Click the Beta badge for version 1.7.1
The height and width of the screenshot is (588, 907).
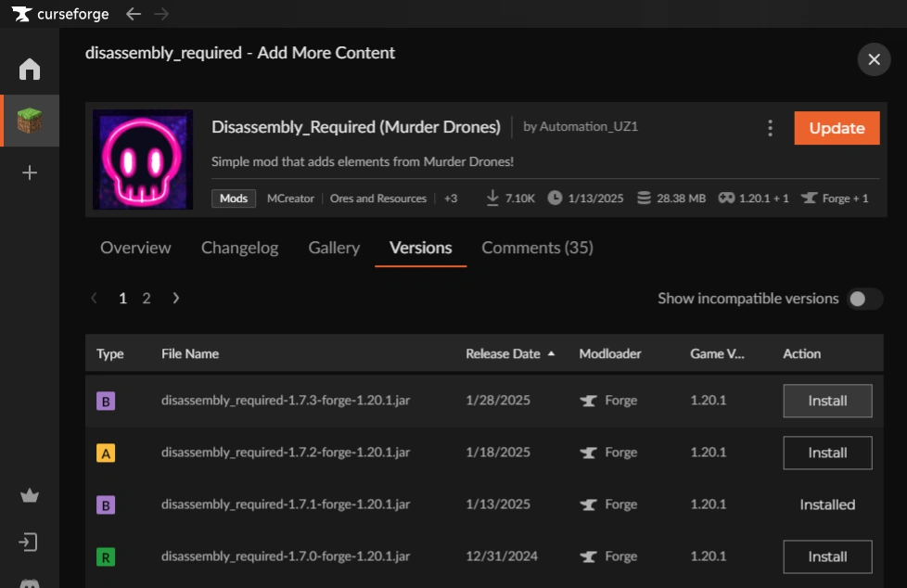pos(106,505)
